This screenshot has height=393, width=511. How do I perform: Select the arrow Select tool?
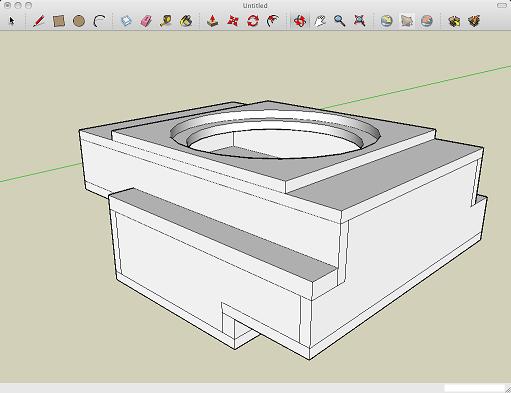click(x=12, y=21)
